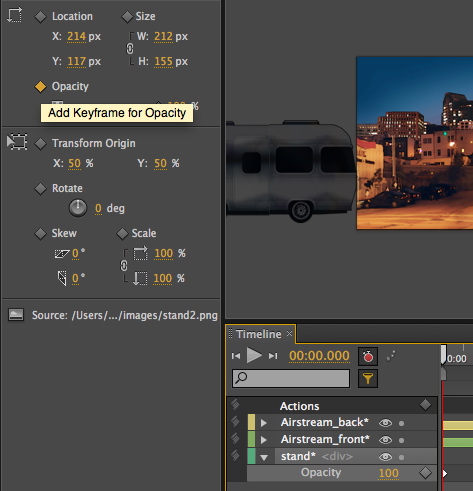Hide the Airstream_back layer with eye icon
Screen dimensions: 473x491
(x=385, y=423)
